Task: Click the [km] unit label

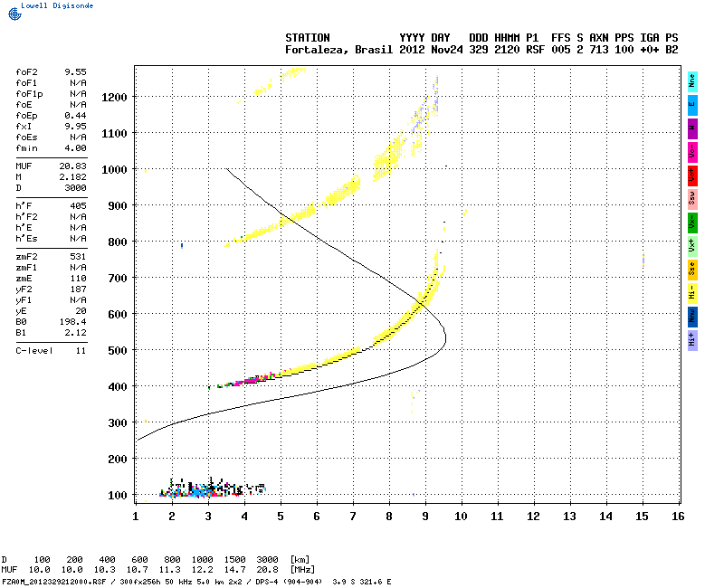Action: pyautogui.click(x=300, y=560)
